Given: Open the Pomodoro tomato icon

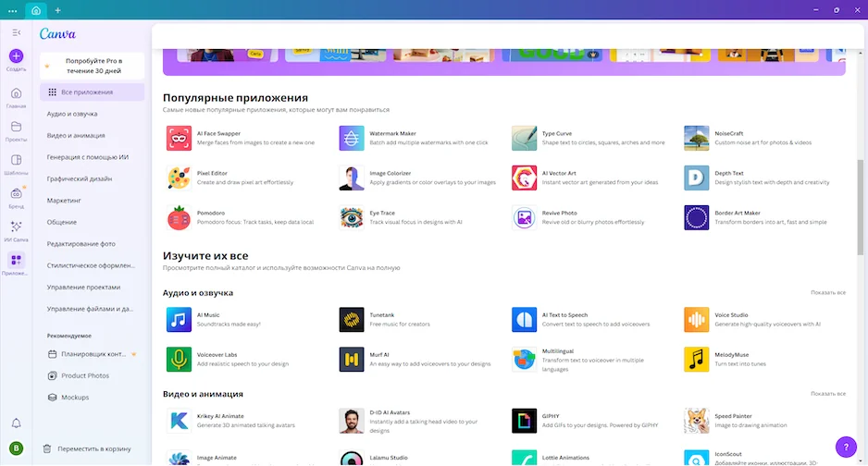Looking at the screenshot, I should 179,218.
